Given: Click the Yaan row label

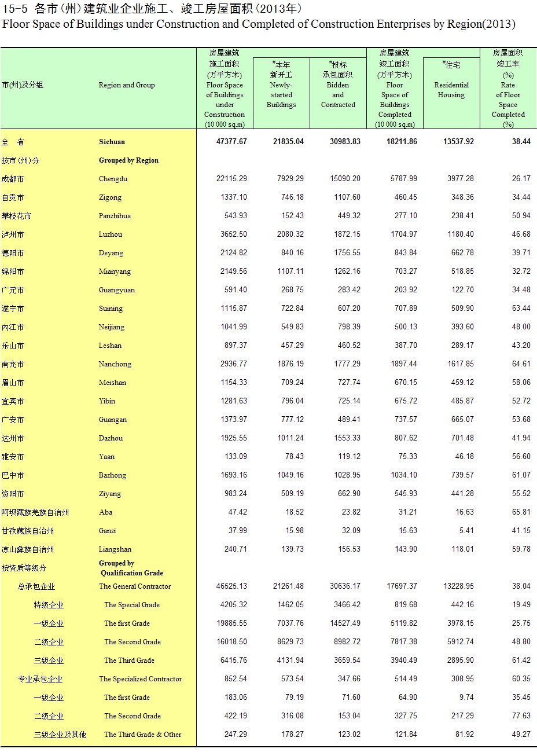Looking at the screenshot, I should coord(106,457).
